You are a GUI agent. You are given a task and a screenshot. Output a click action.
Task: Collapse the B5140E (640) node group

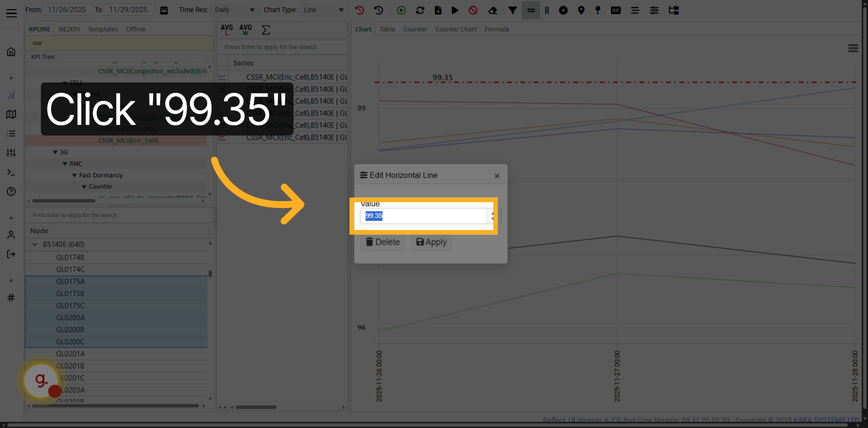click(x=35, y=244)
